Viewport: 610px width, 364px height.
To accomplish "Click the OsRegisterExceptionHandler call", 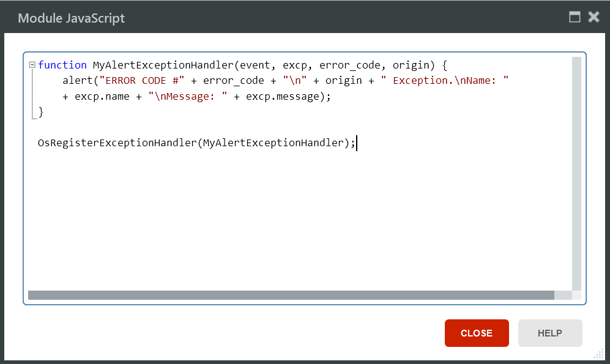I will coord(116,144).
